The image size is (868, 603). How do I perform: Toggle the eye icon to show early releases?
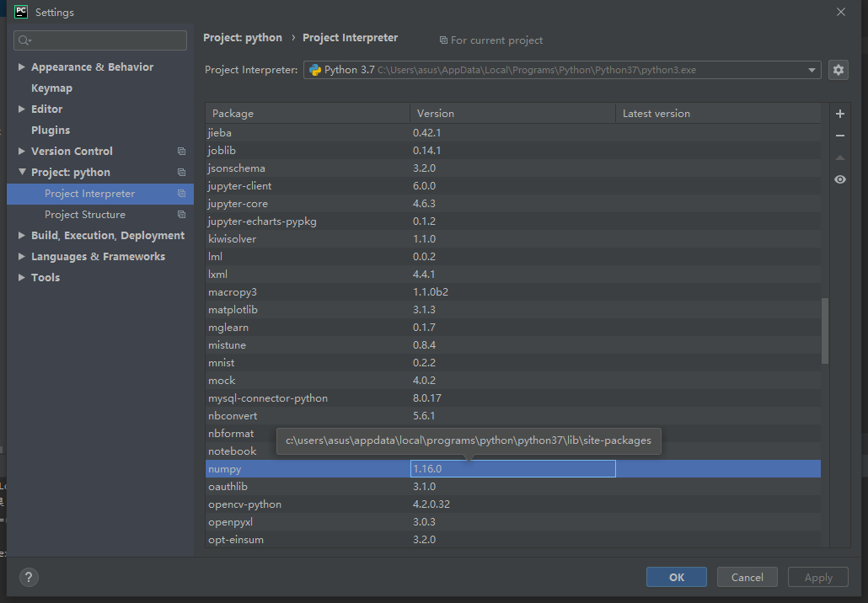click(839, 179)
